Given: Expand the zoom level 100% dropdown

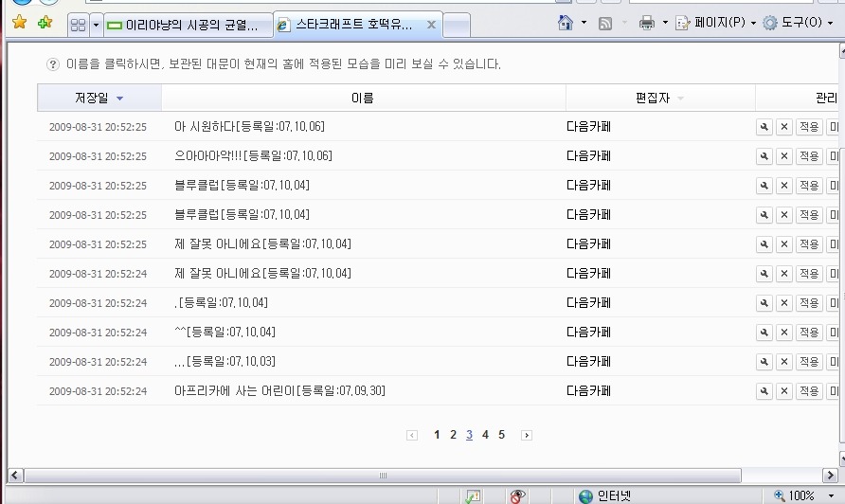Looking at the screenshot, I should pyautogui.click(x=831, y=495).
